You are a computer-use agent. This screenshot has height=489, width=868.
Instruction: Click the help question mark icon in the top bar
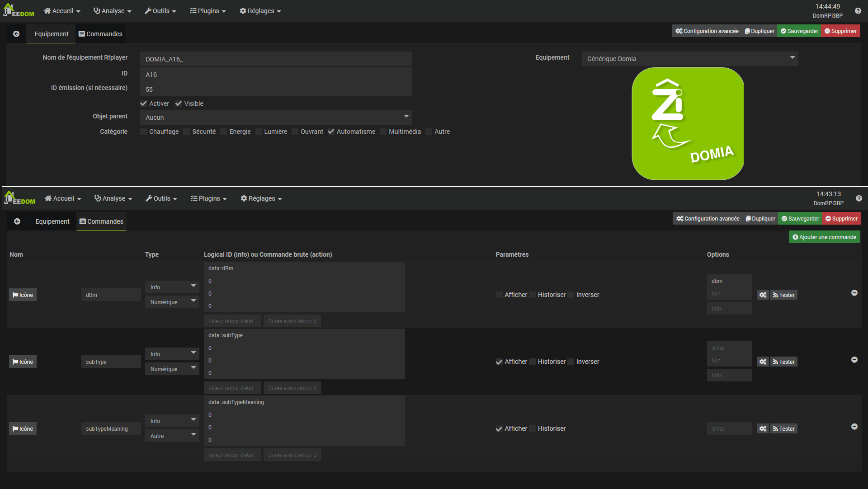[858, 11]
